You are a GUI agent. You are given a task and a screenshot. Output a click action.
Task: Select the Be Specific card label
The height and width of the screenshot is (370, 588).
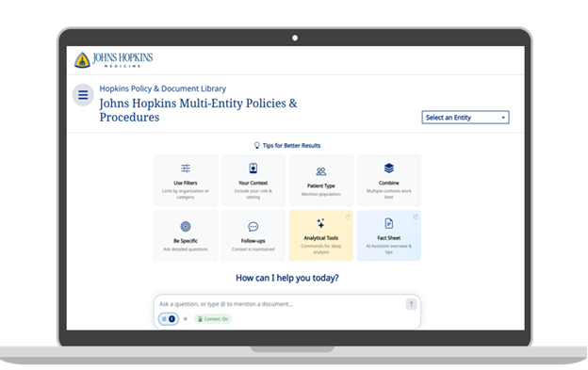186,241
